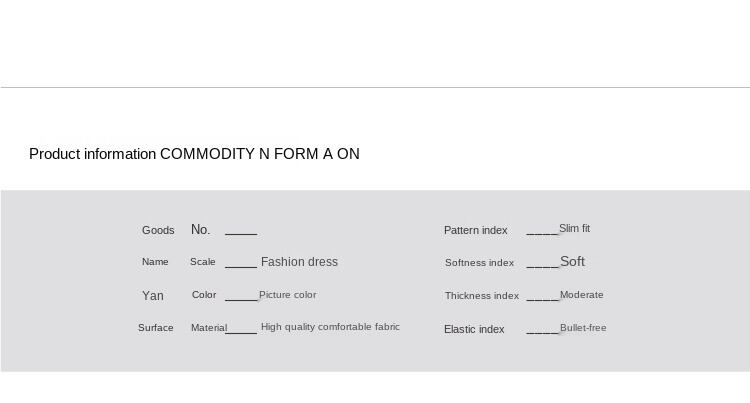Select the High quality comfortable fabric text

point(330,327)
